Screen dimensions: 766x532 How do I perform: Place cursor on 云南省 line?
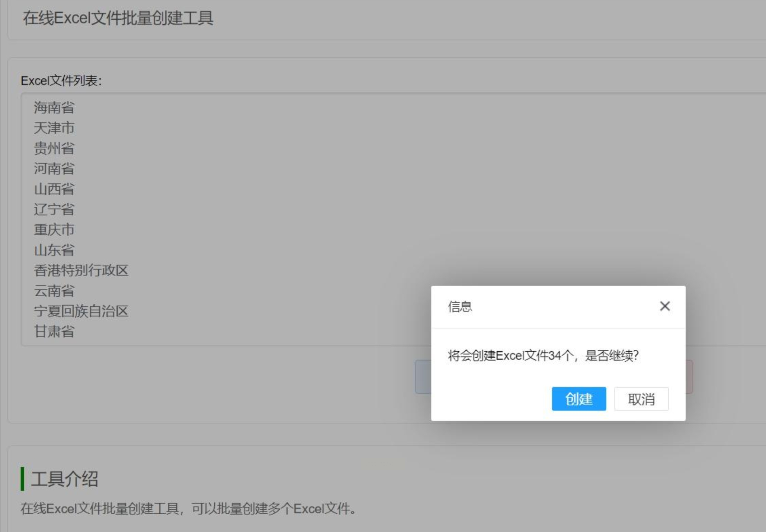54,291
